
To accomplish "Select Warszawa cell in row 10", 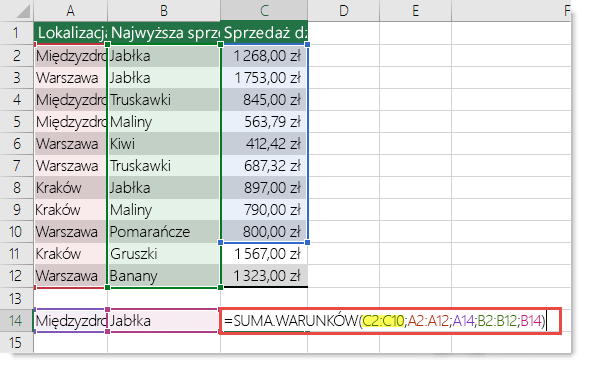I will pyautogui.click(x=71, y=231).
